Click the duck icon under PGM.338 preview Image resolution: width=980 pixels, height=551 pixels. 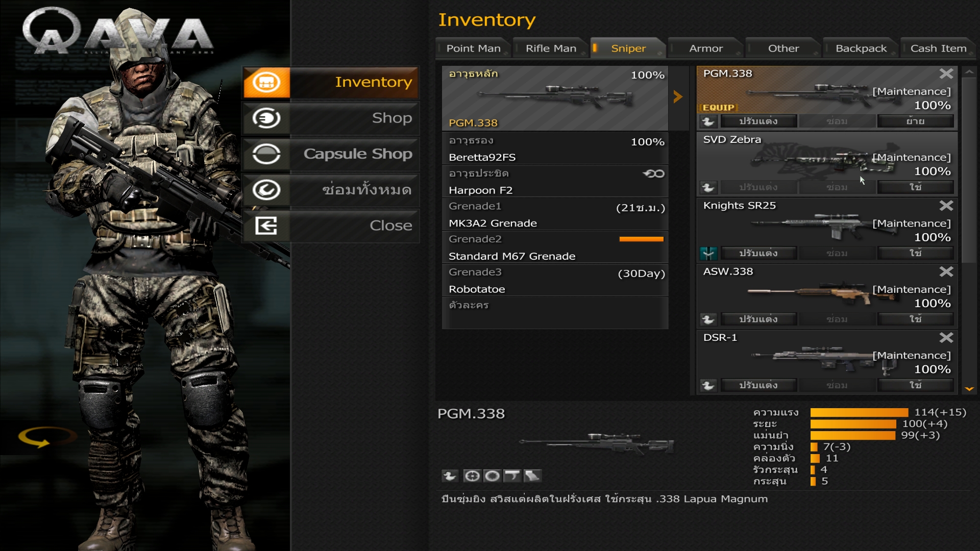450,476
